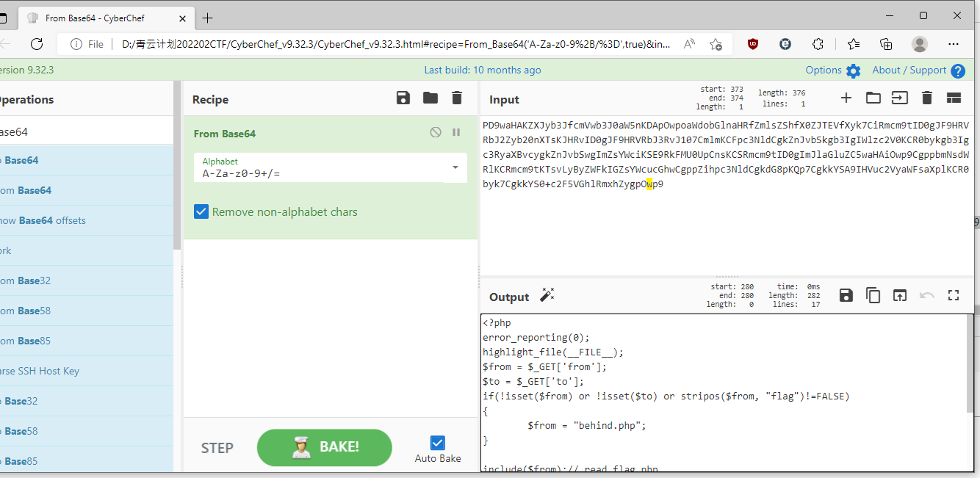The width and height of the screenshot is (980, 478).
Task: Open the Options gear
Action: click(x=853, y=70)
